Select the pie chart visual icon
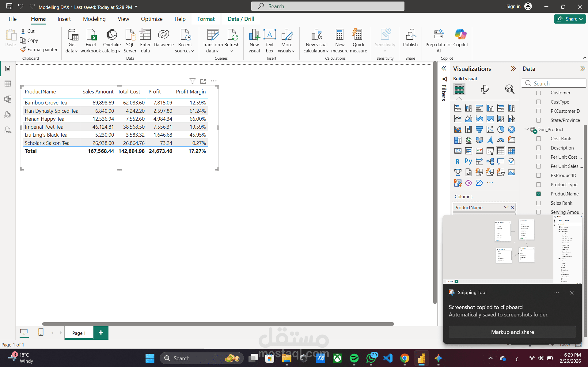Image resolution: width=588 pixels, height=367 pixels. point(501,130)
